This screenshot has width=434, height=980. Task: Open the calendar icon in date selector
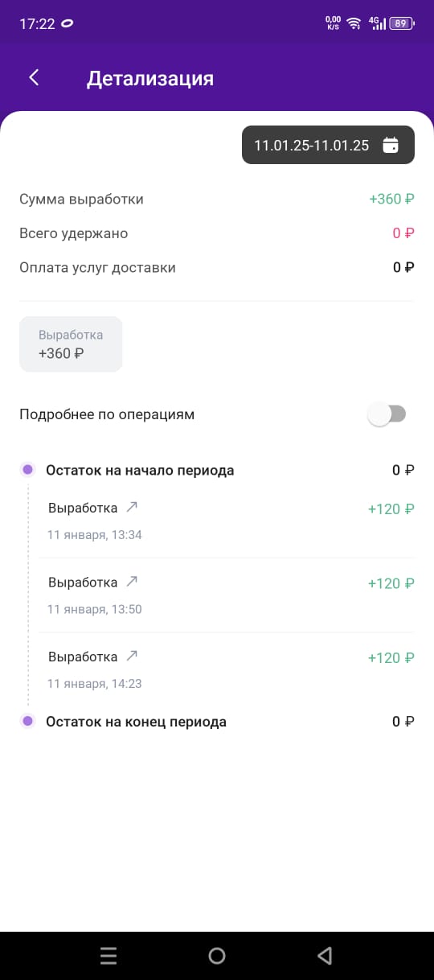(391, 146)
